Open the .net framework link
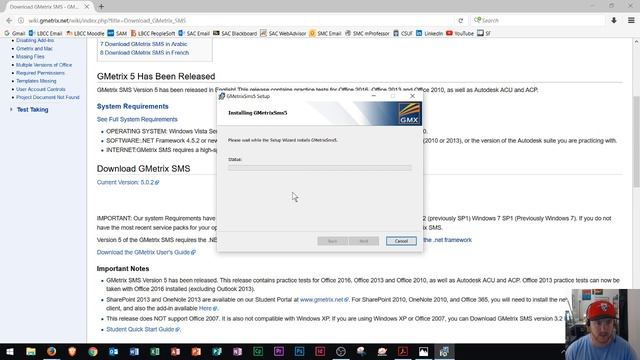 point(448,240)
